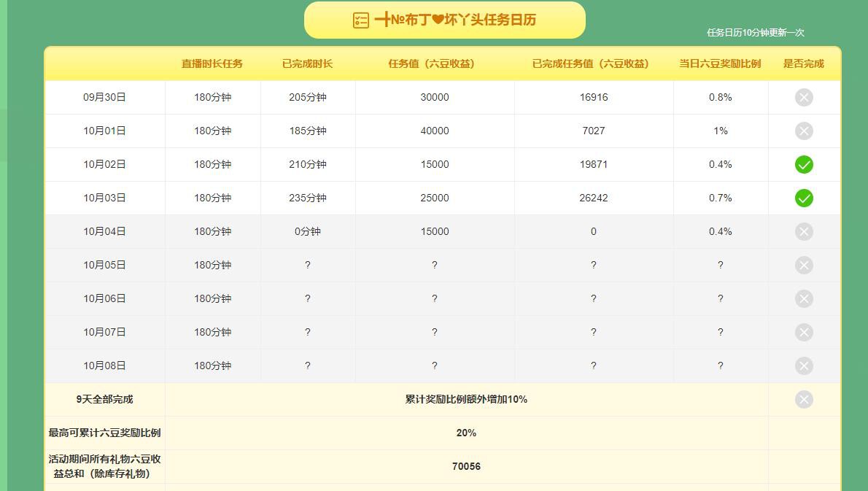This screenshot has height=491, width=868.
Task: Click the 180分钟 duration task for 10月08日
Action: click(x=212, y=366)
